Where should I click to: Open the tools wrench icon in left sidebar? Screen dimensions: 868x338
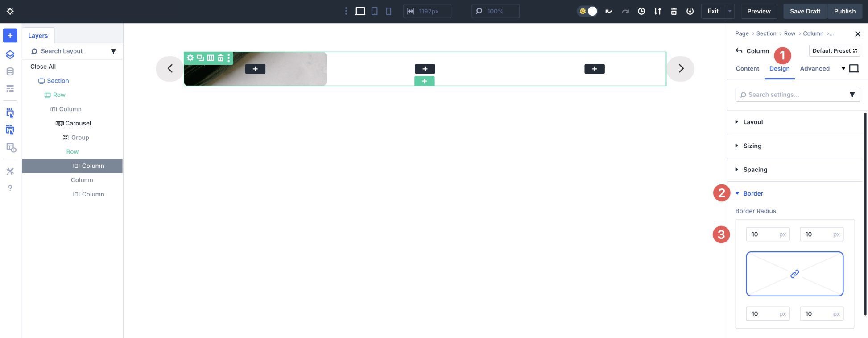pos(10,171)
